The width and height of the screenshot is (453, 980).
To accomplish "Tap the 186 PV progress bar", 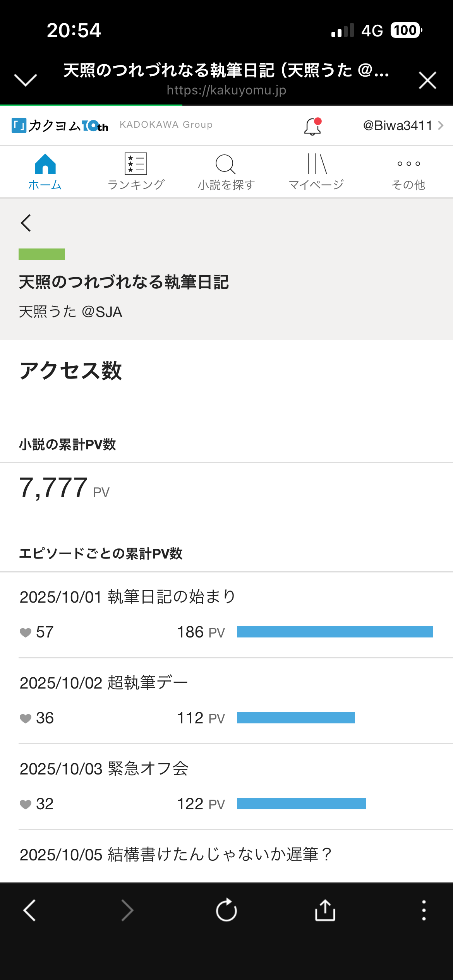I will coord(335,632).
